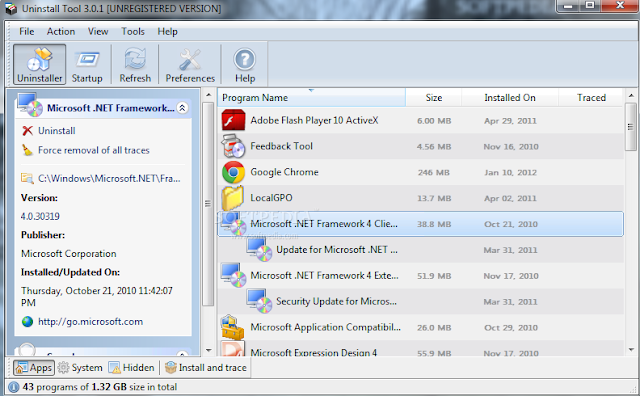Click the Microsoft Application Compatibil... toolbox icon
The width and height of the screenshot is (640, 396).
(x=233, y=327)
